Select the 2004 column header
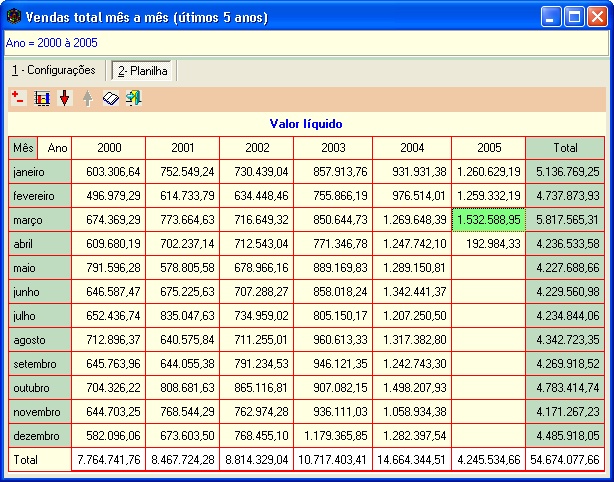This screenshot has width=614, height=482. (x=412, y=148)
